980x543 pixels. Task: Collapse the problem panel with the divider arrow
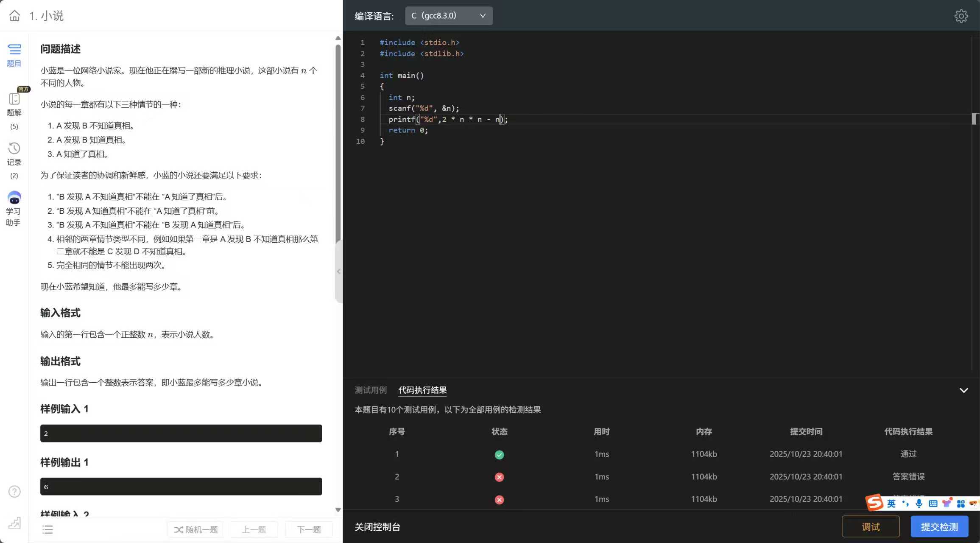(338, 271)
